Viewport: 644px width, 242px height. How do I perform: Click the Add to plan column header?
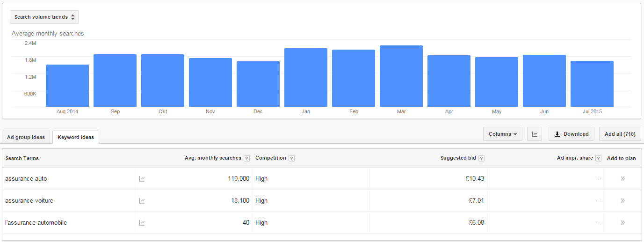pyautogui.click(x=622, y=158)
